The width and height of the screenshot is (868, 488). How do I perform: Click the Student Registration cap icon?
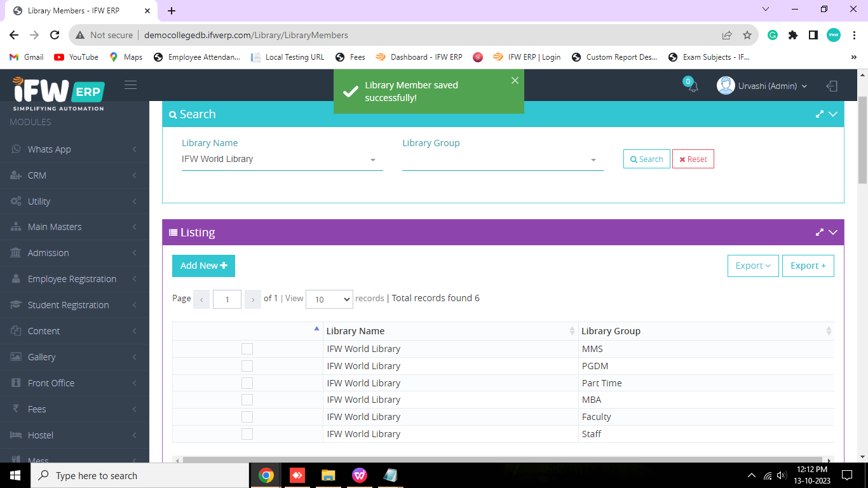click(x=16, y=305)
